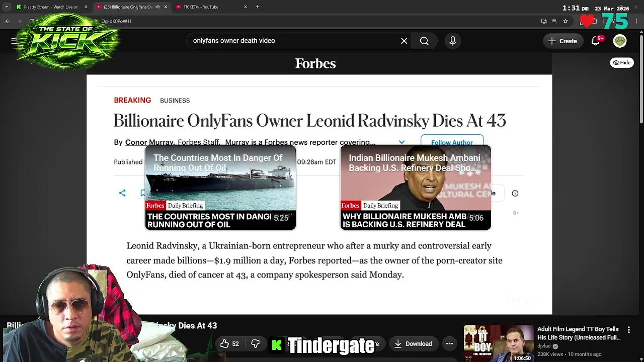Open Adult Film Legend TT Boy video title
The image size is (644, 362).
click(579, 333)
